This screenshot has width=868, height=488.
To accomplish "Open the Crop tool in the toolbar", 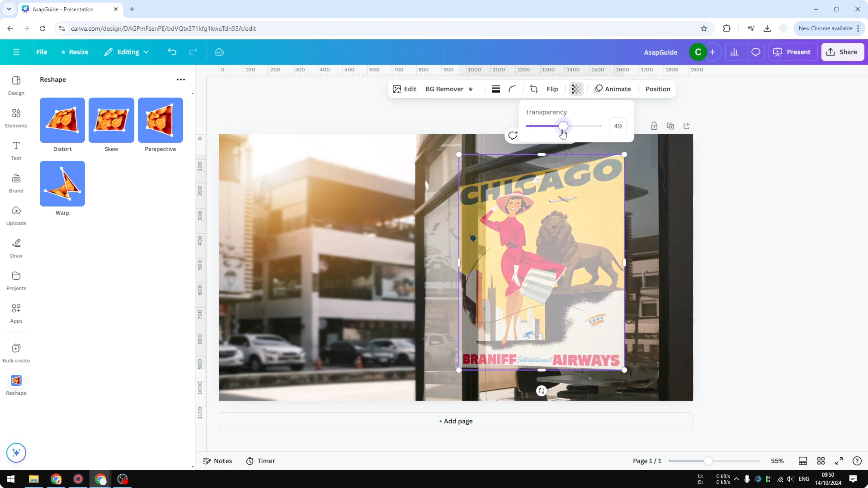I will click(534, 89).
